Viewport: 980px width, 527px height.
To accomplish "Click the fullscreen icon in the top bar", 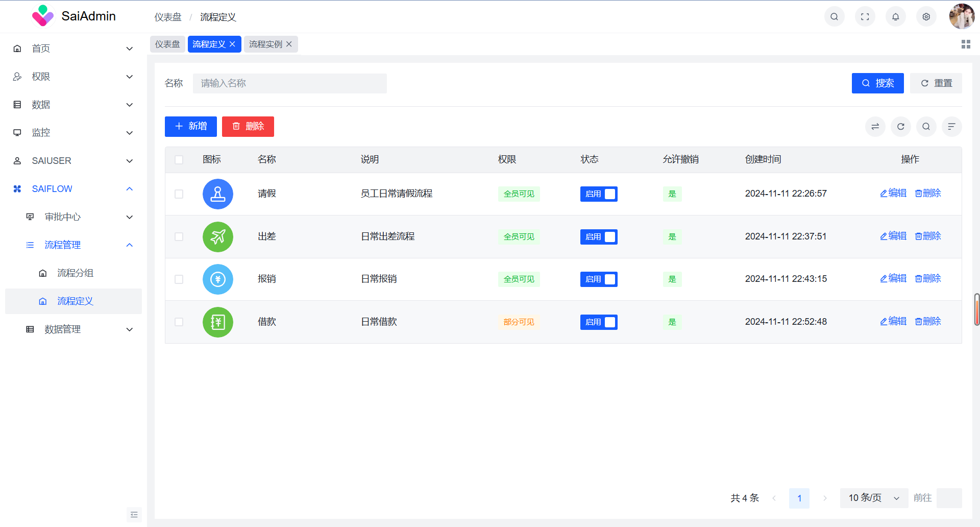I will coord(865,16).
